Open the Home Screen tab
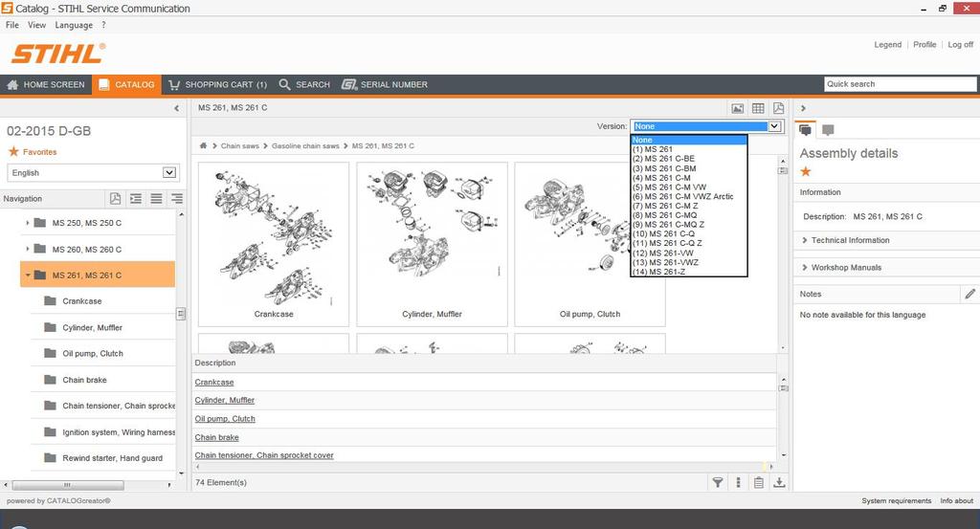Image resolution: width=980 pixels, height=529 pixels. coord(46,84)
